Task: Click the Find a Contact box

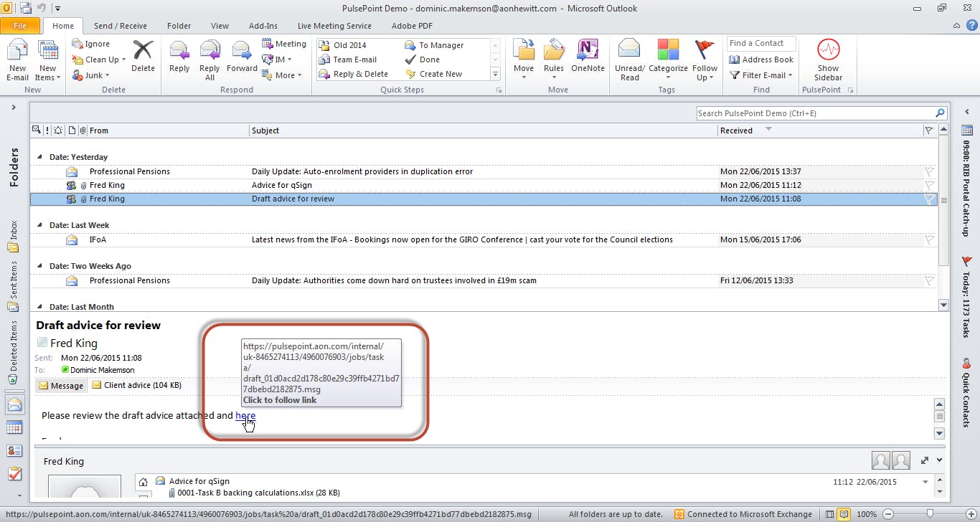Action: point(761,44)
